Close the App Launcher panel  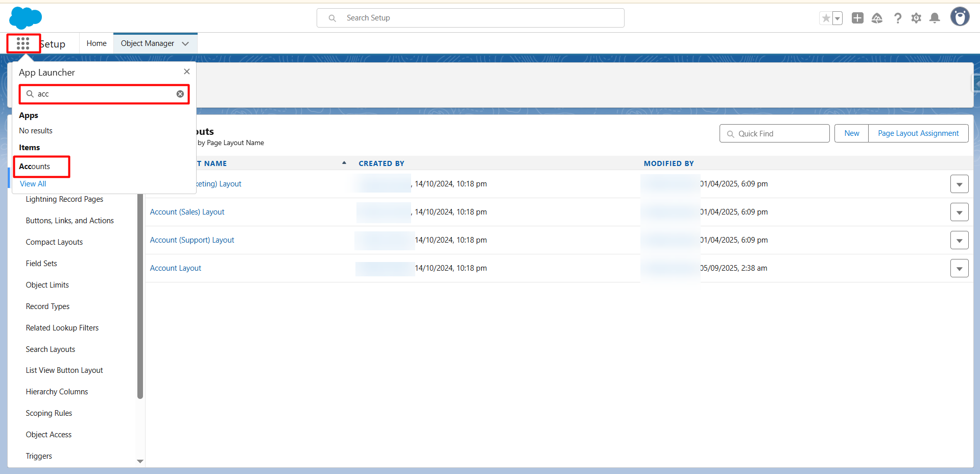pos(187,72)
